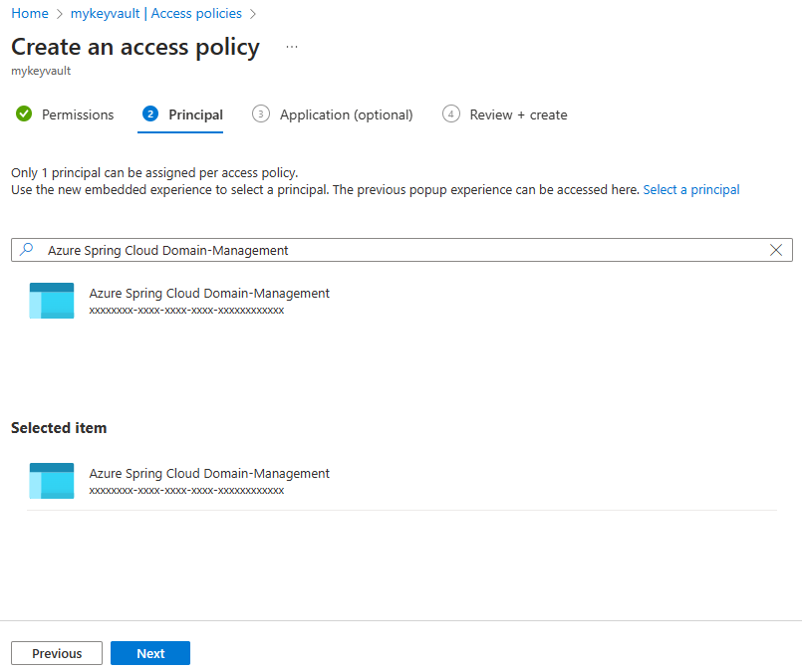
Task: Click the step 3 circle for Application
Action: point(261,114)
